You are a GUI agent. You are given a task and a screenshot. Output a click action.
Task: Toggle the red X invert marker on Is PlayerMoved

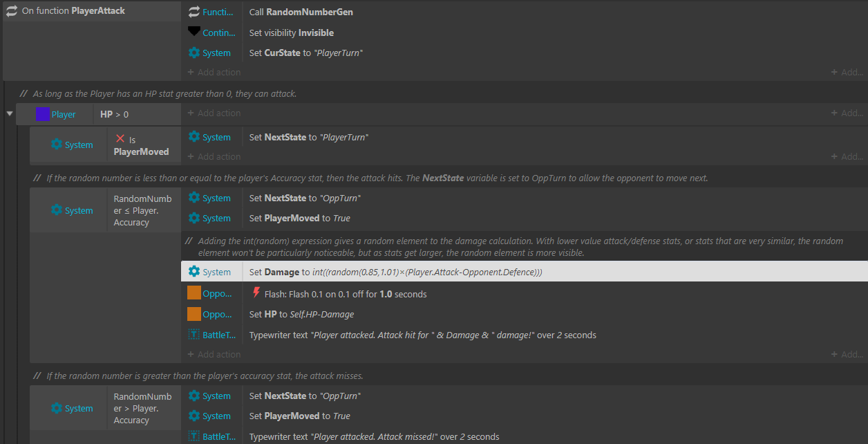(120, 139)
